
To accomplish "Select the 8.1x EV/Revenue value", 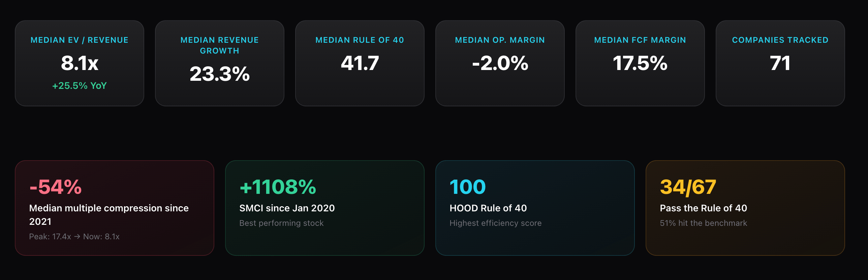I will coord(80,63).
